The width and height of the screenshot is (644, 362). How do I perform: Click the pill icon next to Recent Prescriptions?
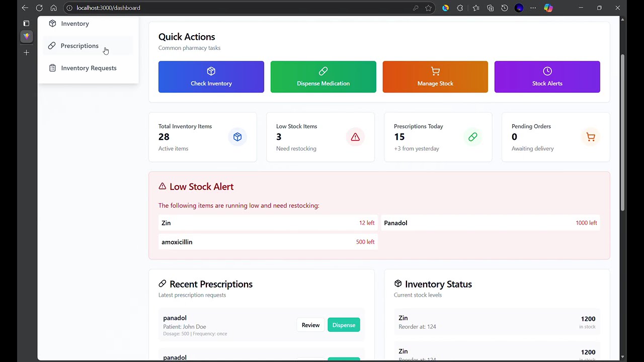click(162, 284)
